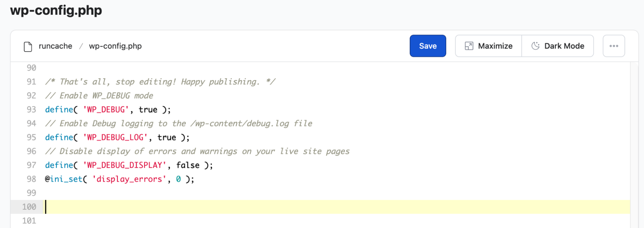Click the 'WP_DEBUG_LOG' string on line 95
Image resolution: width=644 pixels, height=228 pixels.
pos(115,138)
